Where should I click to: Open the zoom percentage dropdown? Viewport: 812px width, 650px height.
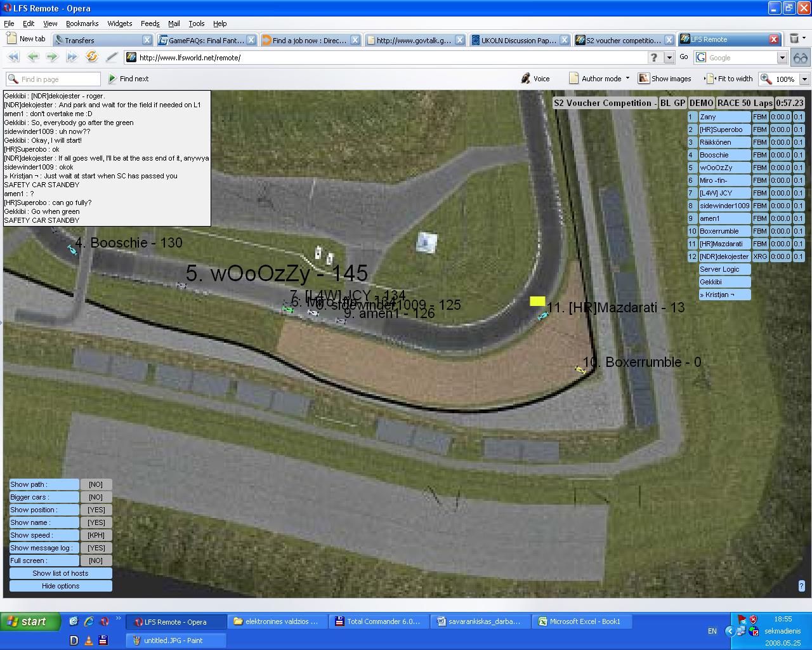[x=804, y=79]
